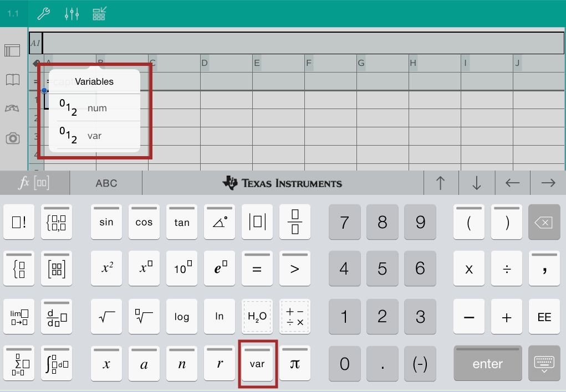The width and height of the screenshot is (566, 392).
Task: Insert the square root template
Action: click(x=106, y=317)
